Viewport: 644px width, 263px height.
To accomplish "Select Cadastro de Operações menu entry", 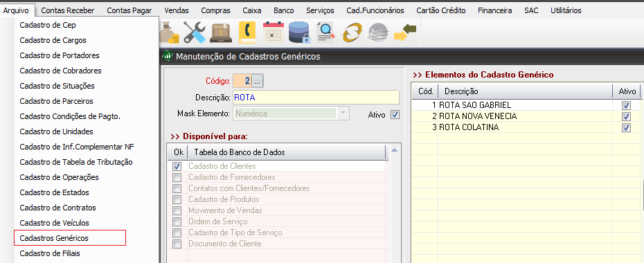I will coord(59,177).
